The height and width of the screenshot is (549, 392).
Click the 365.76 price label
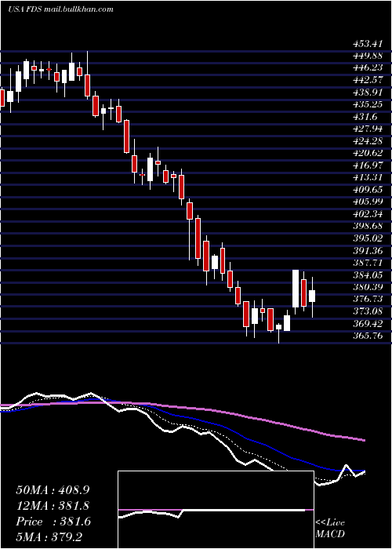click(x=368, y=336)
